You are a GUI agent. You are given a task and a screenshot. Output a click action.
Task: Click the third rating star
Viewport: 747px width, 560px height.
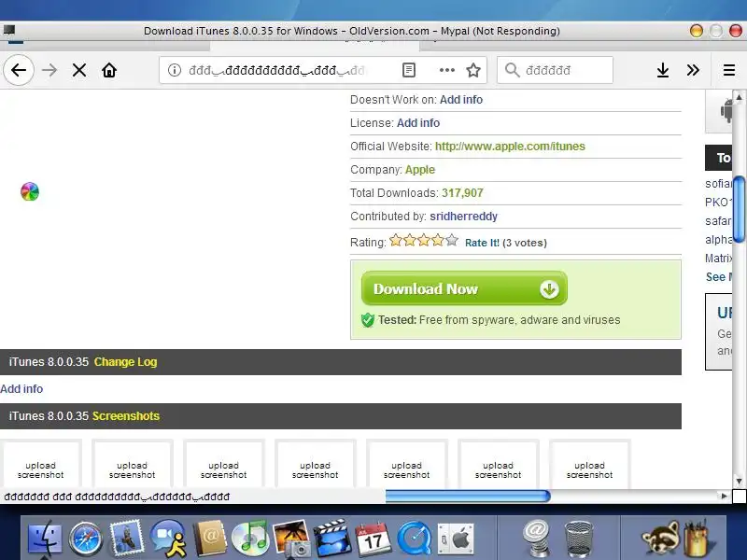click(x=424, y=241)
